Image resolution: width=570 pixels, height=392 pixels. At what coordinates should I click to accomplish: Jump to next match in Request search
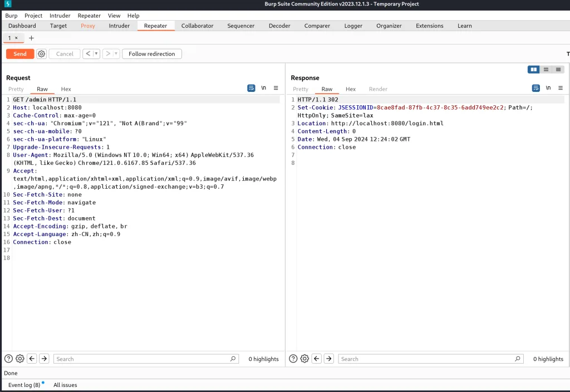click(x=44, y=359)
